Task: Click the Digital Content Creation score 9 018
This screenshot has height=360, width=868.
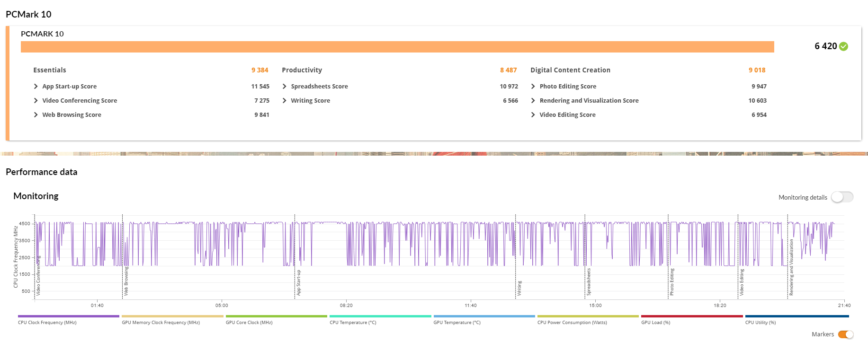Action: 757,70
